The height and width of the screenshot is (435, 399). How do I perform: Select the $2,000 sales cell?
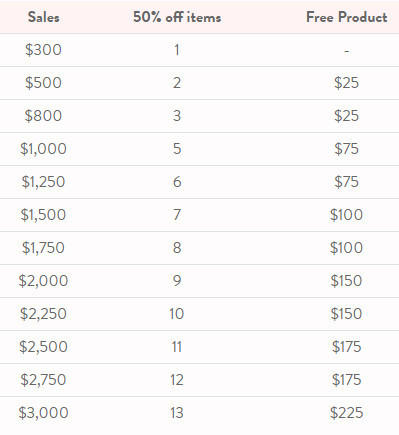[x=43, y=281]
